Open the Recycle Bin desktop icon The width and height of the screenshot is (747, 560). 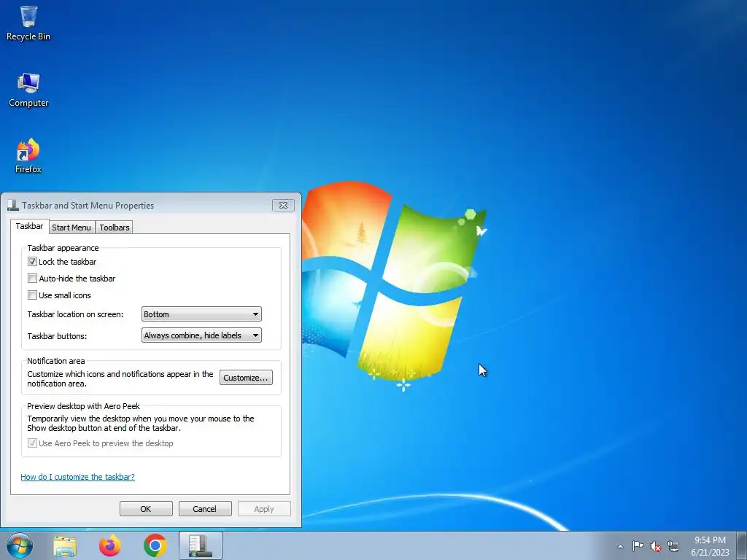[28, 23]
